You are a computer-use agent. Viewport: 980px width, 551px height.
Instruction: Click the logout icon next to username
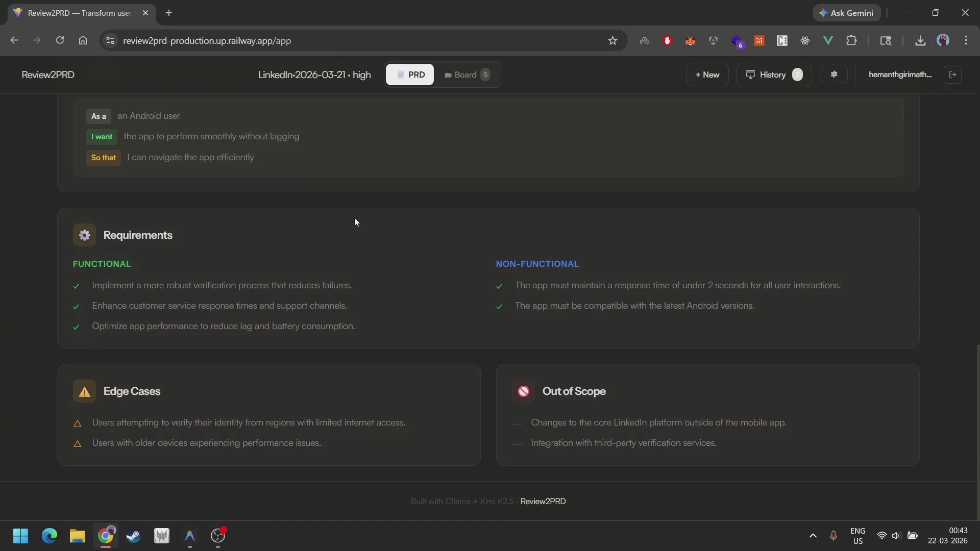click(952, 74)
